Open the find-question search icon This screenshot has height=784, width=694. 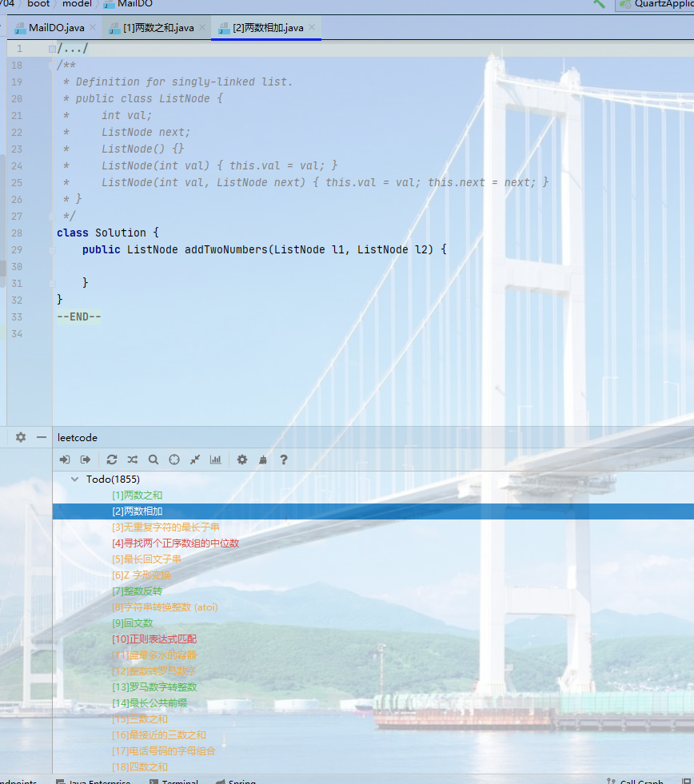tap(154, 460)
